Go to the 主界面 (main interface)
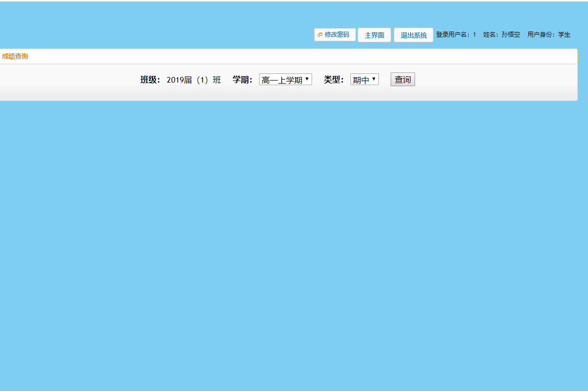Image resolution: width=588 pixels, height=391 pixels. pos(374,34)
